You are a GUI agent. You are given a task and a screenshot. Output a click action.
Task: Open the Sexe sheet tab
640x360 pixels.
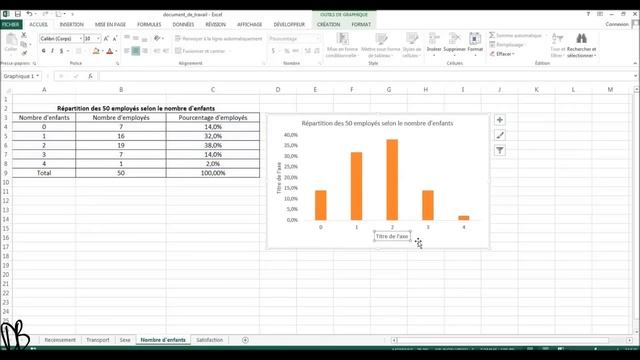[x=125, y=340]
